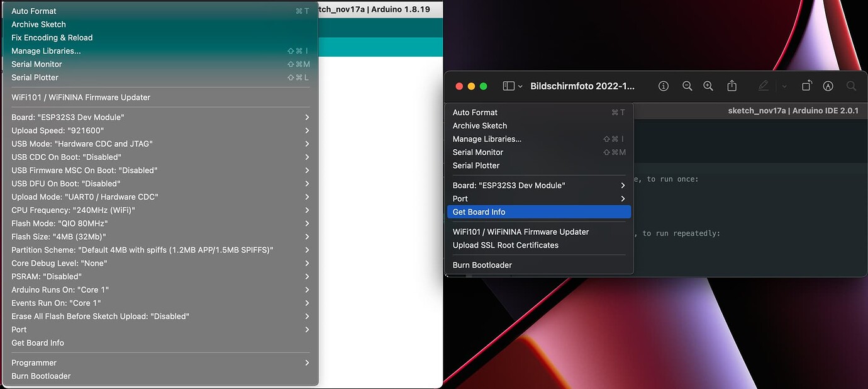The height and width of the screenshot is (389, 868).
Task: Click the zoom in magnifier icon
Action: click(708, 86)
